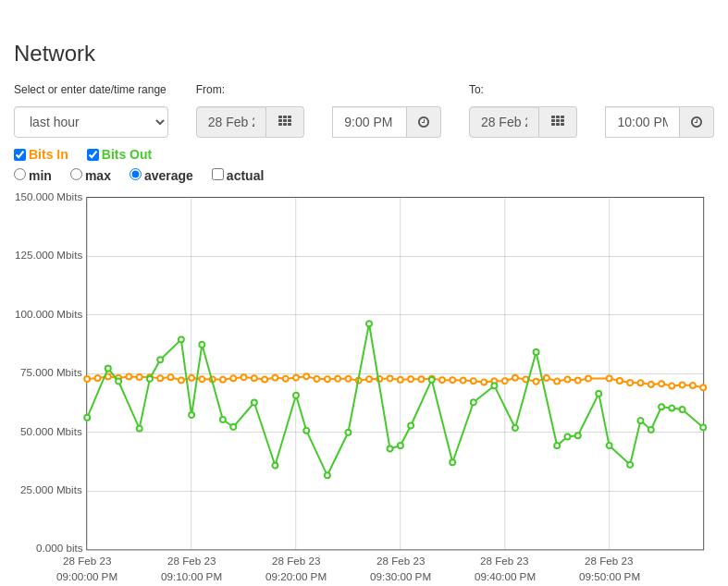Click the Bits Out point just before 09:10 PM
Screen dimensions: 728x586
[x=181, y=339]
